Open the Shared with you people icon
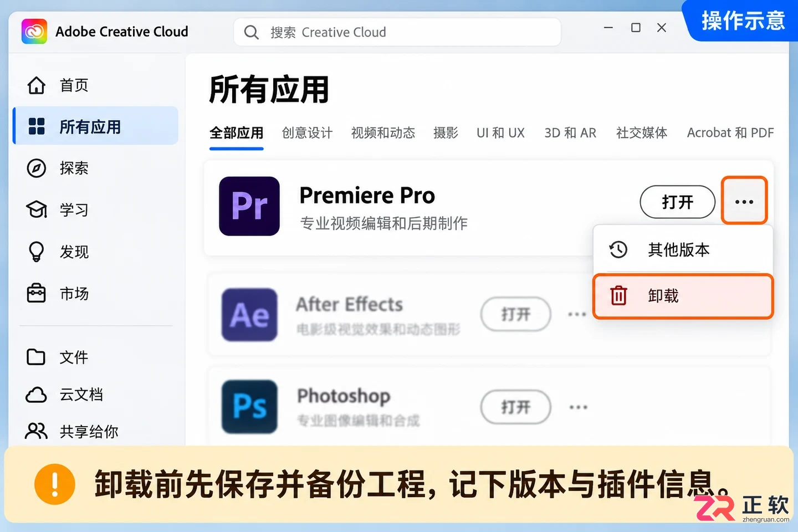 pyautogui.click(x=37, y=431)
